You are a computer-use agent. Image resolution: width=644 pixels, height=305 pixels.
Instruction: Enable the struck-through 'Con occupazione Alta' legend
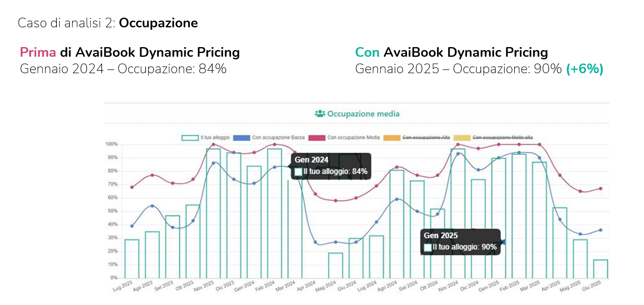[x=426, y=138]
